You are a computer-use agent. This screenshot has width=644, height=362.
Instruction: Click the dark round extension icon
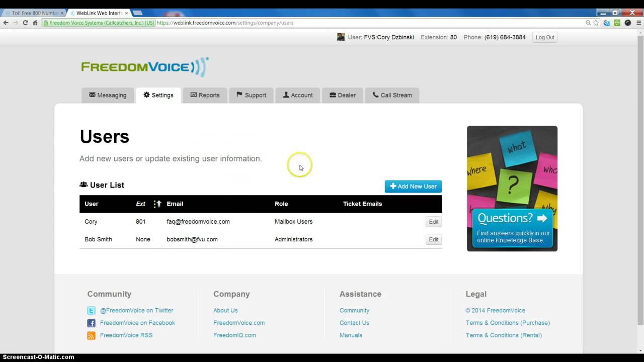point(628,23)
